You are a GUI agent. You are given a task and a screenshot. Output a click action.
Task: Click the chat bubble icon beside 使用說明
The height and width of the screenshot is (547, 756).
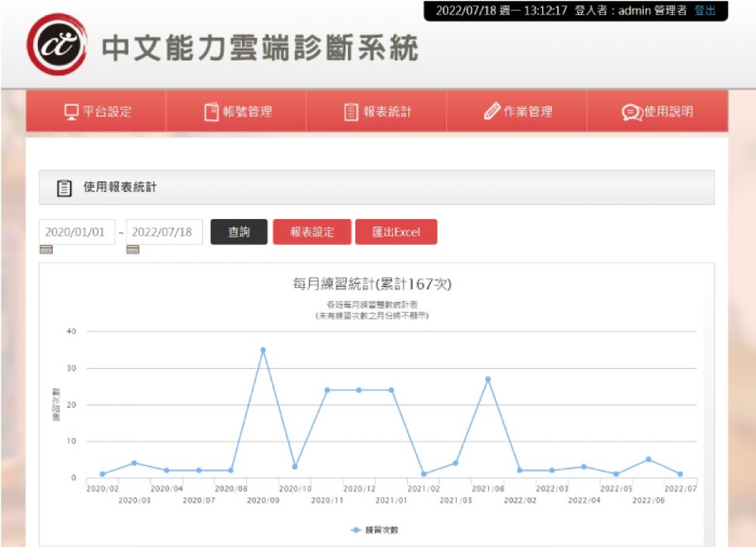(x=631, y=112)
